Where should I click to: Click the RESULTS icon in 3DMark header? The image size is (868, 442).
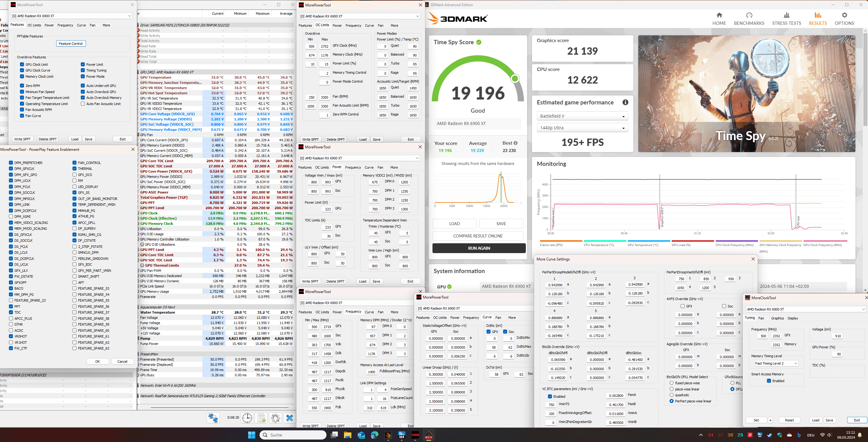[818, 15]
